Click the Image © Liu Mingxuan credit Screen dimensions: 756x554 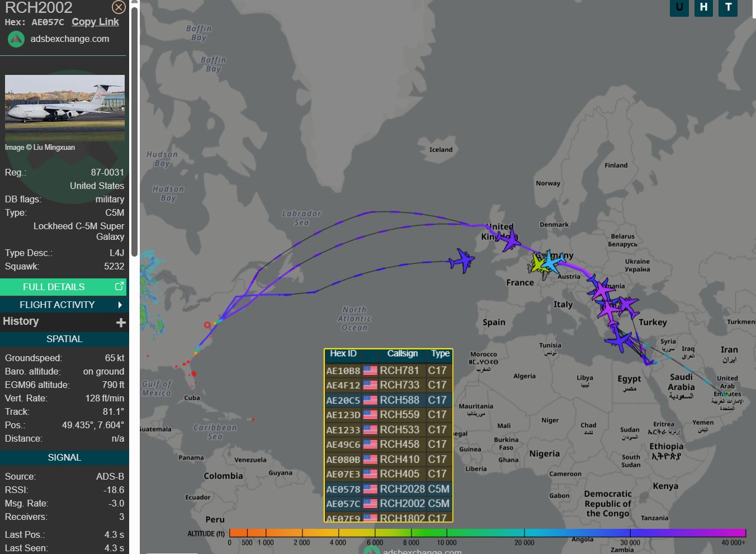coord(40,148)
